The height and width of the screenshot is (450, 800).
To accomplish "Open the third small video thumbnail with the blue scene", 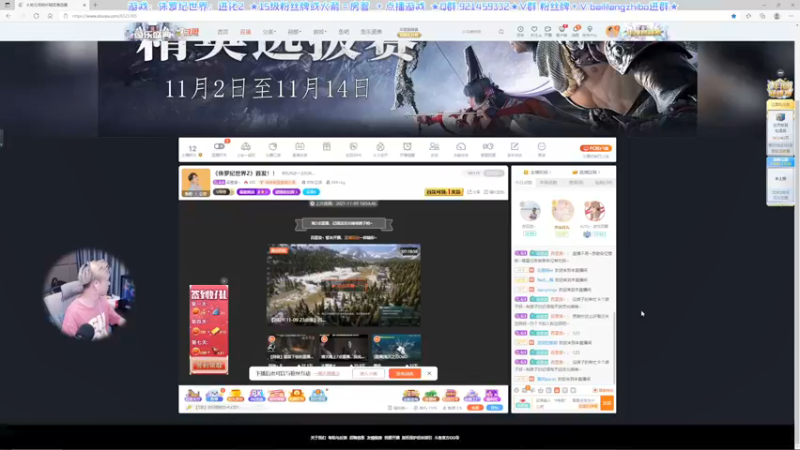I will click(x=396, y=348).
